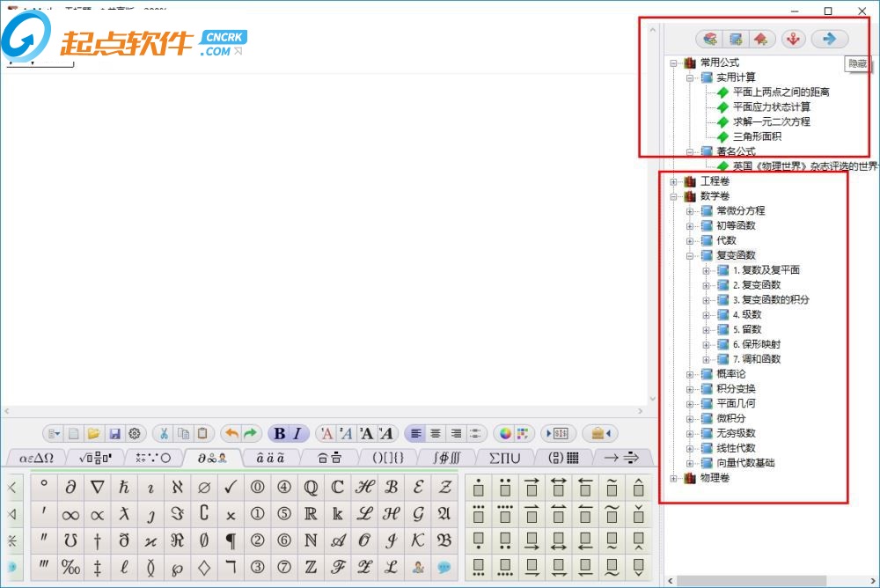Screen dimensions: 880x588
Task: Align text right
Action: click(x=456, y=434)
